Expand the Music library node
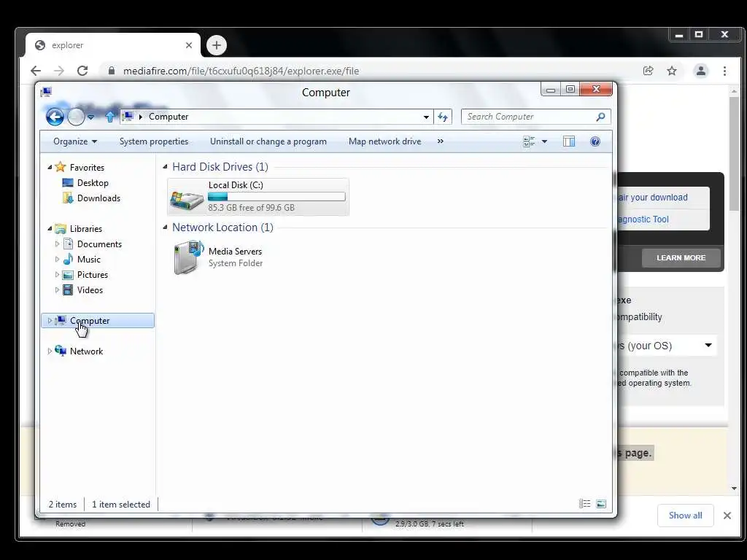The height and width of the screenshot is (560, 747). [57, 260]
